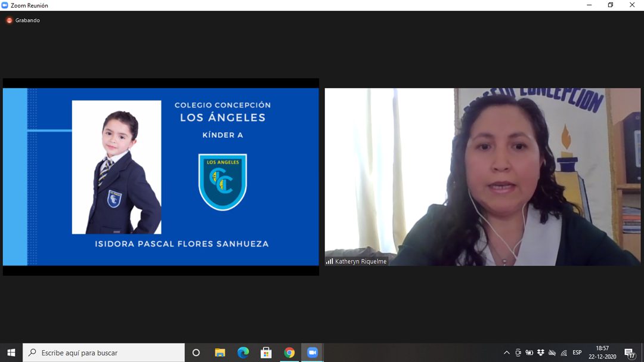Switch ESP keyboard language
The width and height of the screenshot is (644, 362).
577,352
